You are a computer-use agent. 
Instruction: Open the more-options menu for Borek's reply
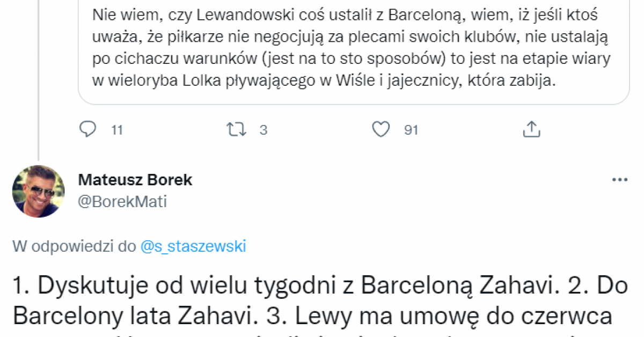click(x=620, y=179)
